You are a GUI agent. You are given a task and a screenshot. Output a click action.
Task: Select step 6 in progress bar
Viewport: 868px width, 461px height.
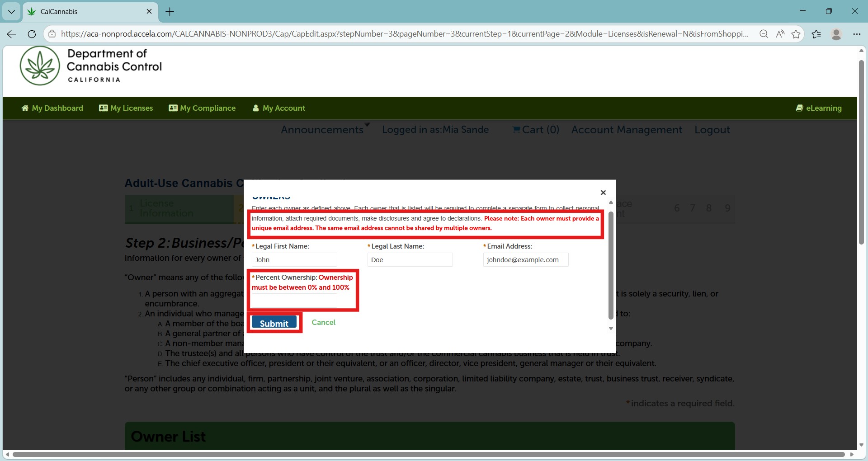[x=677, y=208]
